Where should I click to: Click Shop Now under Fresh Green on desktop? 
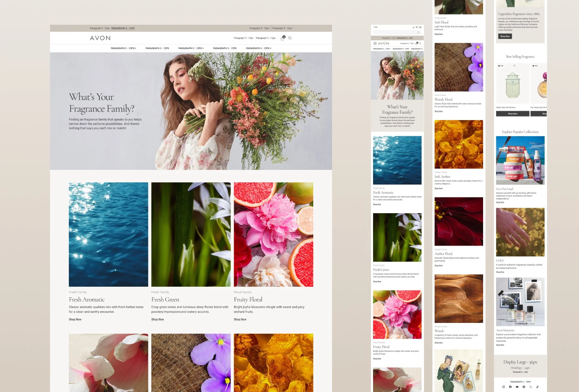pyautogui.click(x=157, y=319)
